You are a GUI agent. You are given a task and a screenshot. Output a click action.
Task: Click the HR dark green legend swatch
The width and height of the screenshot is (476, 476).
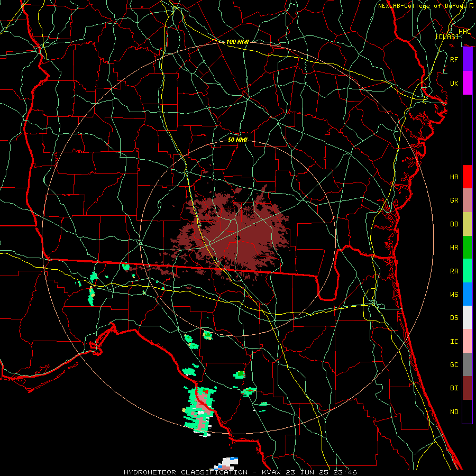click(467, 247)
